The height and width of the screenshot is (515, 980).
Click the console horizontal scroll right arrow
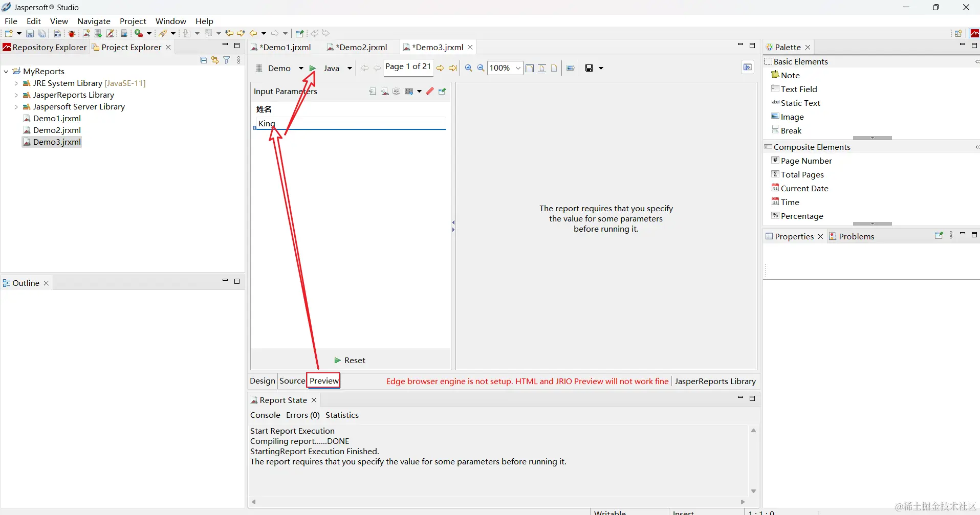click(x=743, y=502)
